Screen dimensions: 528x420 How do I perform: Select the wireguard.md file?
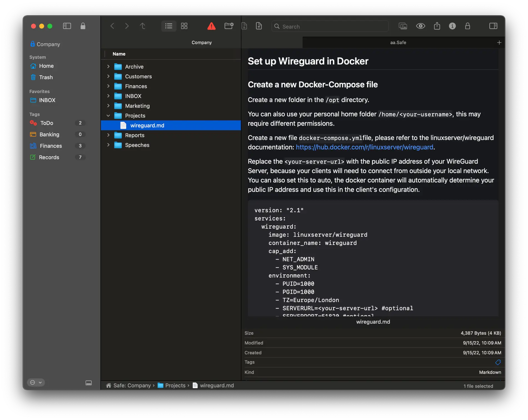171,126
